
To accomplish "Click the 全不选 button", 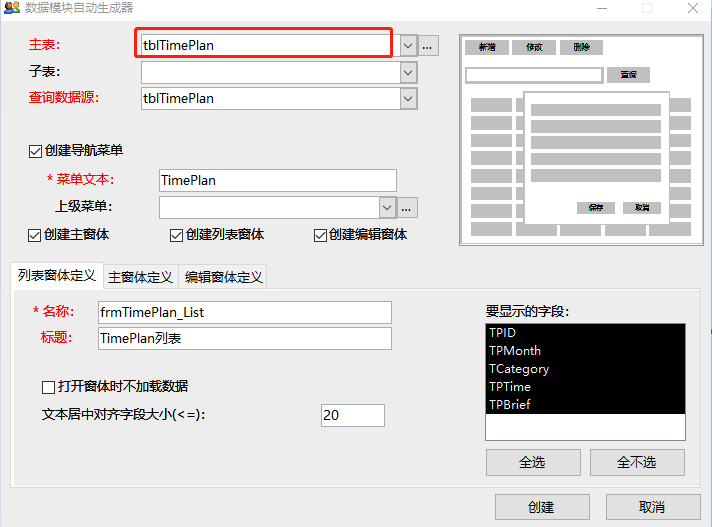I will tap(637, 463).
